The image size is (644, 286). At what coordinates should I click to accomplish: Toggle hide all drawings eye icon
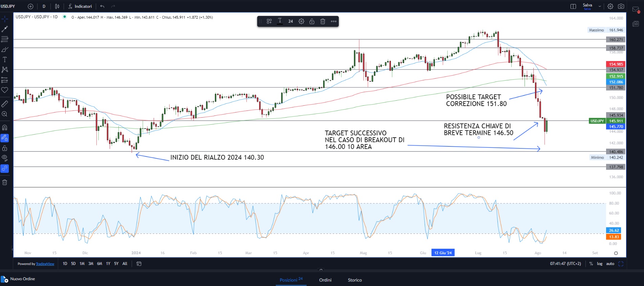point(5,158)
